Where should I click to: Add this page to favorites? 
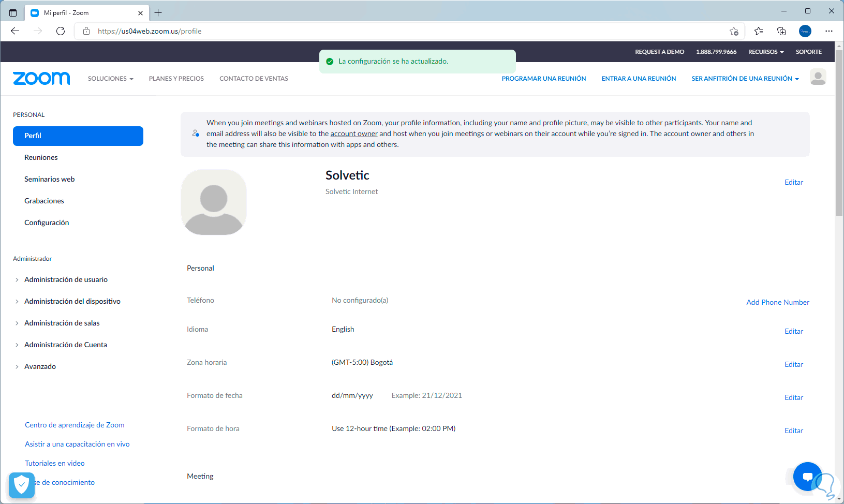tap(734, 31)
